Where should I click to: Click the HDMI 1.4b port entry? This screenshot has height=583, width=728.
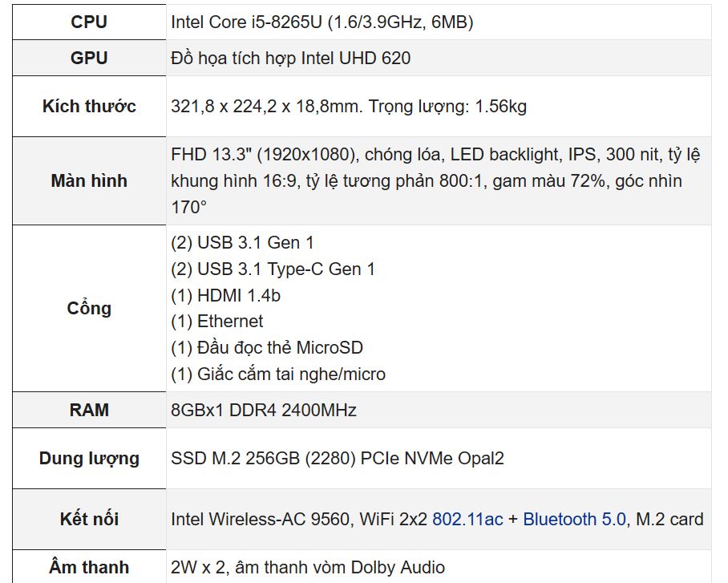(225, 295)
